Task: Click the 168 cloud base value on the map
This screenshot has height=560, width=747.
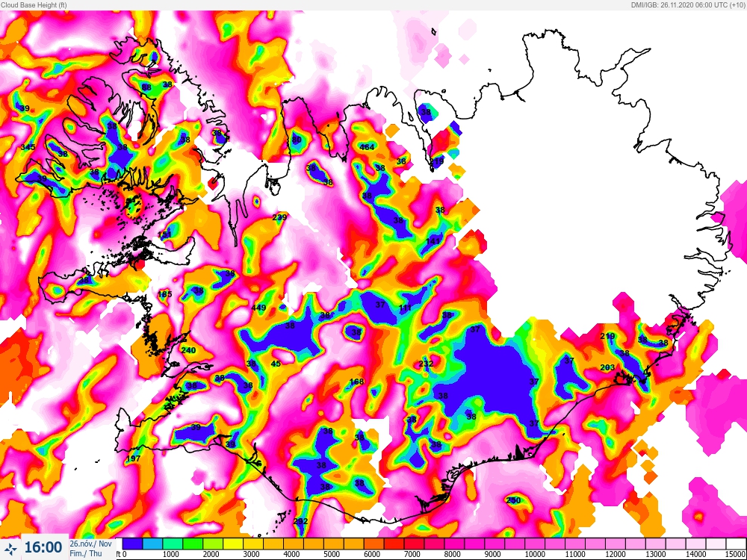Action: 356,382
